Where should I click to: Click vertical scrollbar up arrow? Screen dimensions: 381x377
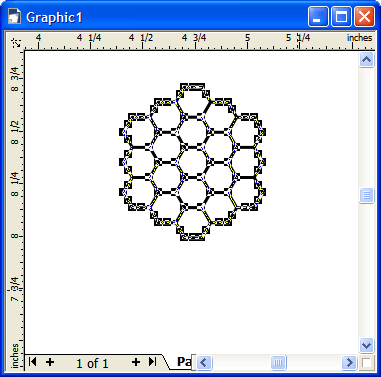[x=366, y=60]
